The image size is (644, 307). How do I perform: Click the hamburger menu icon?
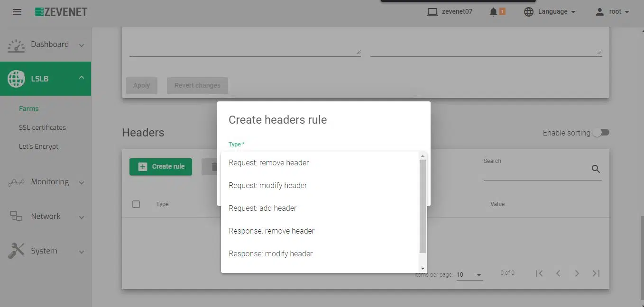coord(17,12)
